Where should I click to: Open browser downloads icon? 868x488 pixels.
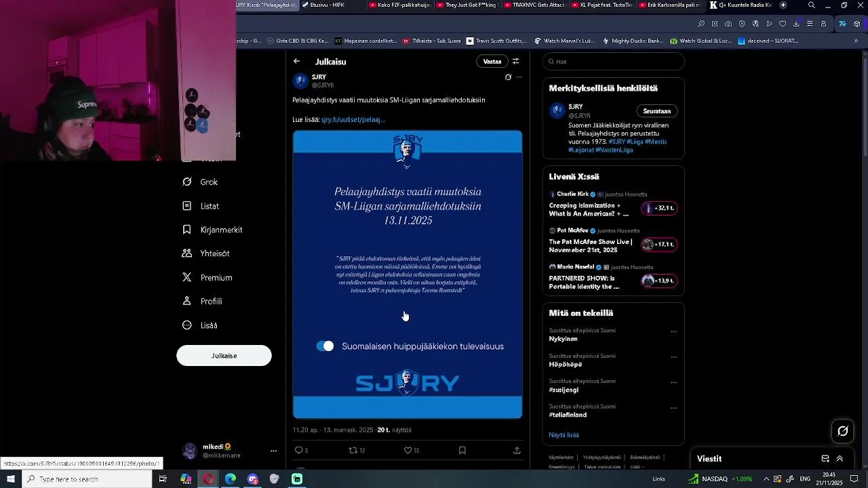(796, 24)
